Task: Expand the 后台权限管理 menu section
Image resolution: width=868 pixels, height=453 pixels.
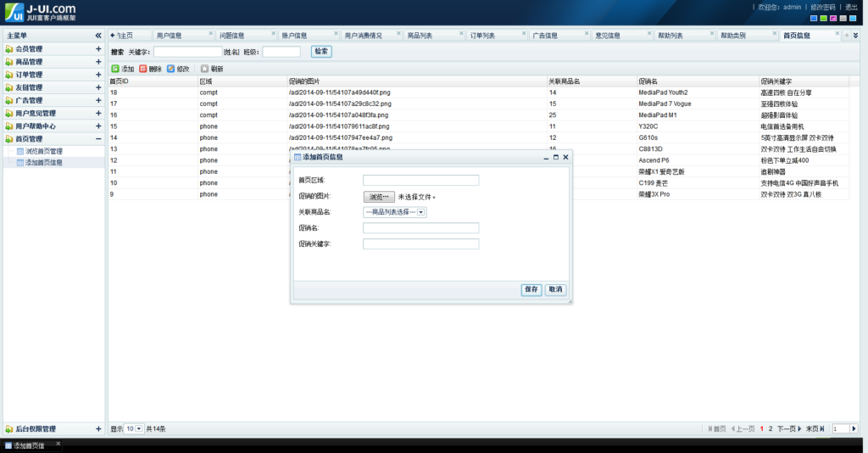Action: (98, 428)
